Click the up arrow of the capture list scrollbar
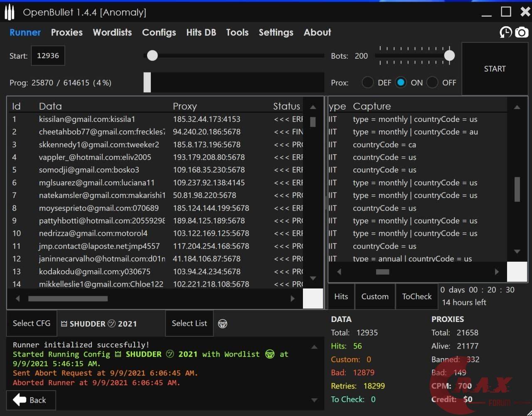The height and width of the screenshot is (416, 532). click(517, 107)
